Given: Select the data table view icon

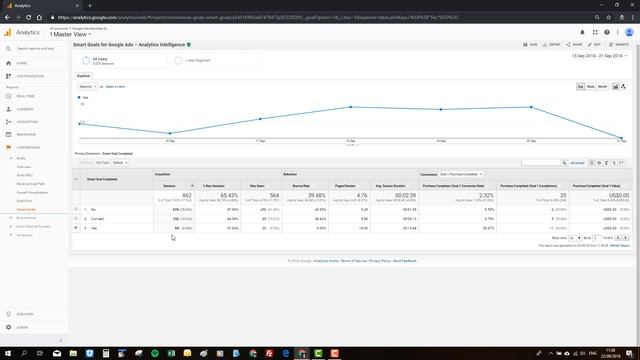Looking at the screenshot, I should point(591,163).
